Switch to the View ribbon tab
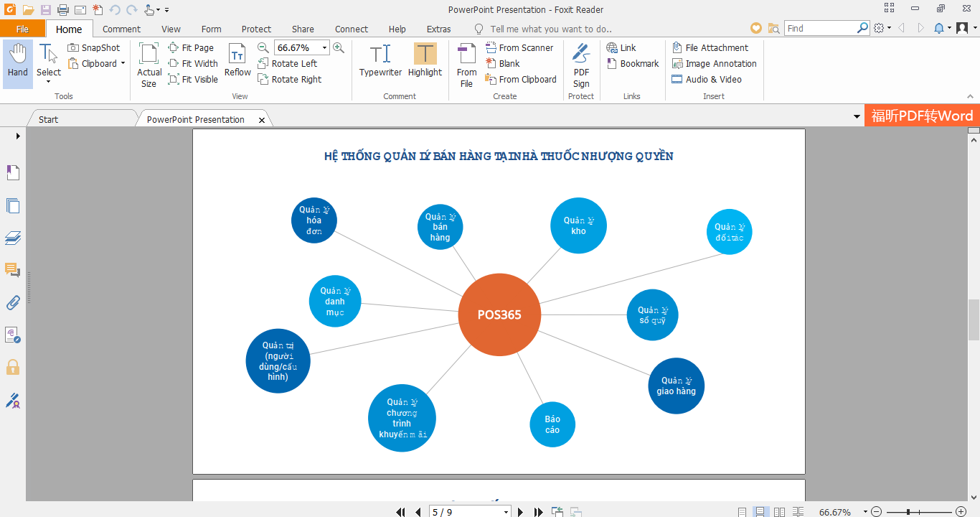Viewport: 980px width, 517px height. click(171, 29)
